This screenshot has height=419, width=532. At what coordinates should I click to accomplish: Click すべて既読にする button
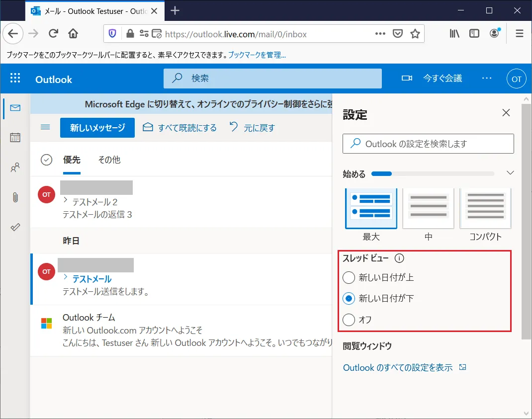[x=179, y=128]
